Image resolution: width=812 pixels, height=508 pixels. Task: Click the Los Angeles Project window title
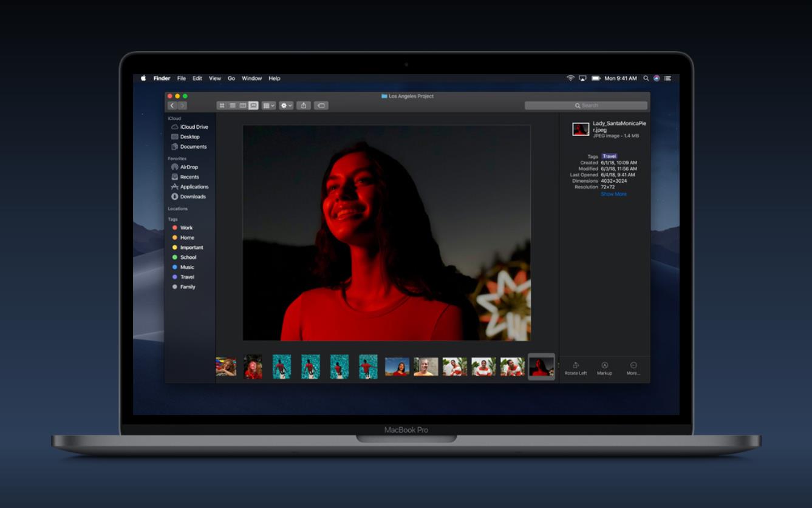click(x=408, y=96)
